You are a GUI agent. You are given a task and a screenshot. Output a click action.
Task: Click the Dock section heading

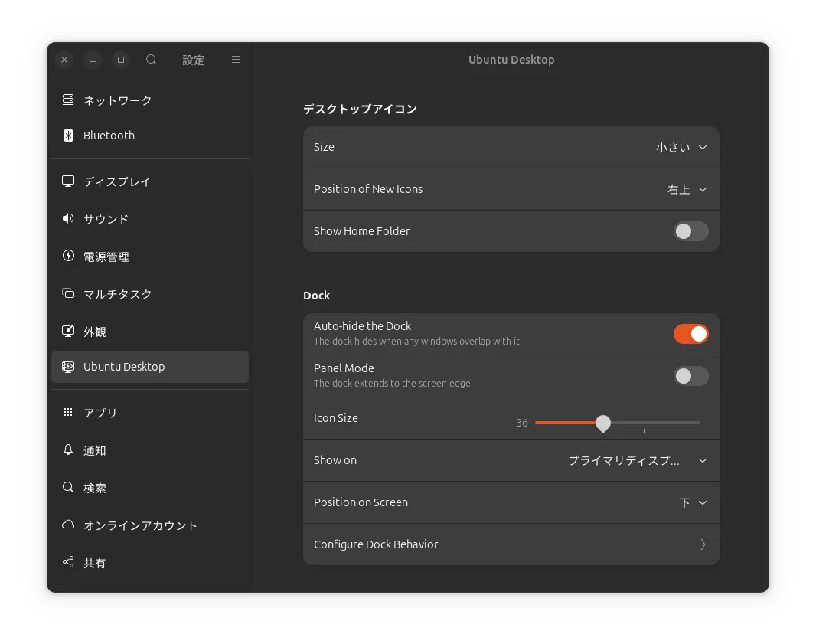click(x=316, y=295)
